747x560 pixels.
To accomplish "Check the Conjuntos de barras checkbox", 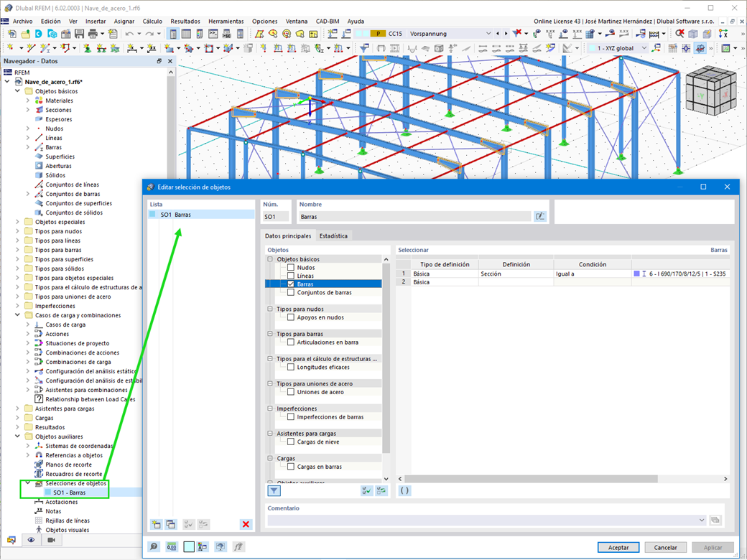I will tap(291, 292).
